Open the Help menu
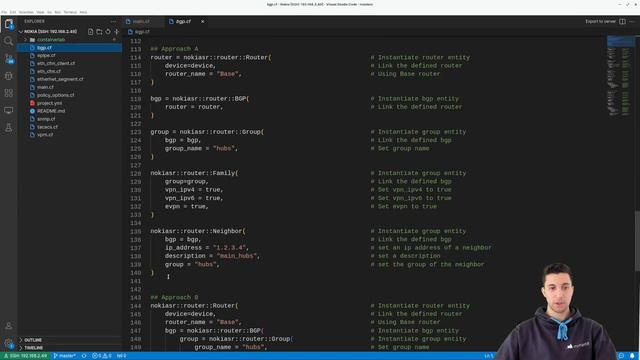640x360 pixels. (83, 12)
